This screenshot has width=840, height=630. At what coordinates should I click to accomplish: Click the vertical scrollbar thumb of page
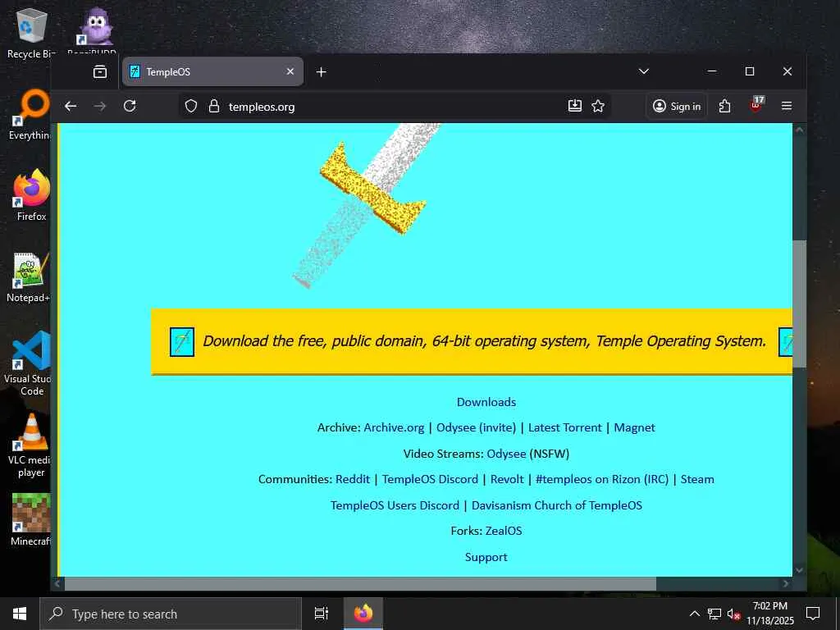pyautogui.click(x=799, y=304)
